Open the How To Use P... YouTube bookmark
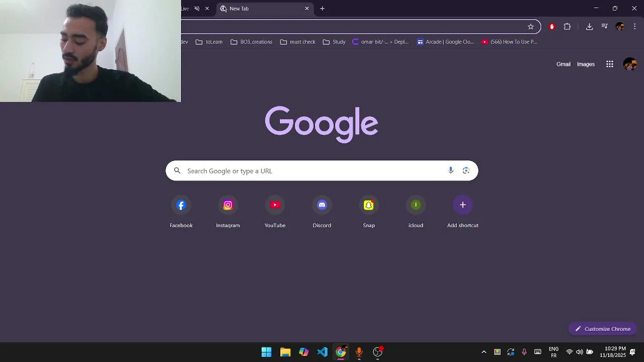 point(510,42)
